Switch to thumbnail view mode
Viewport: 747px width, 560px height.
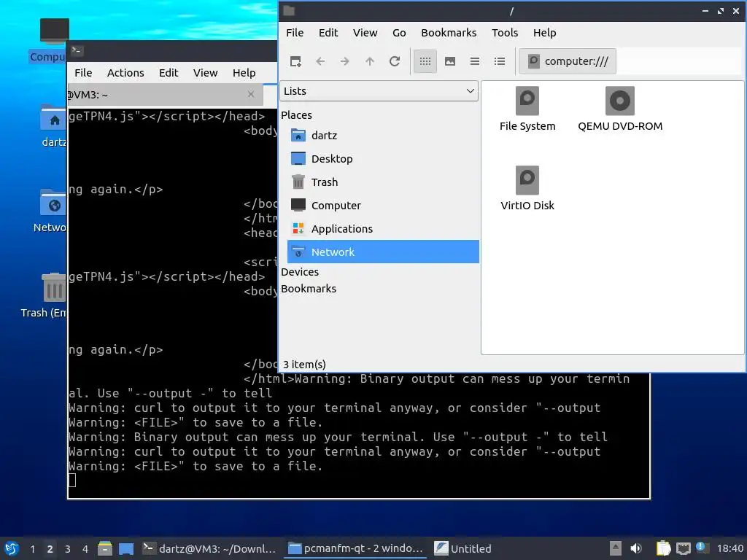click(x=449, y=61)
